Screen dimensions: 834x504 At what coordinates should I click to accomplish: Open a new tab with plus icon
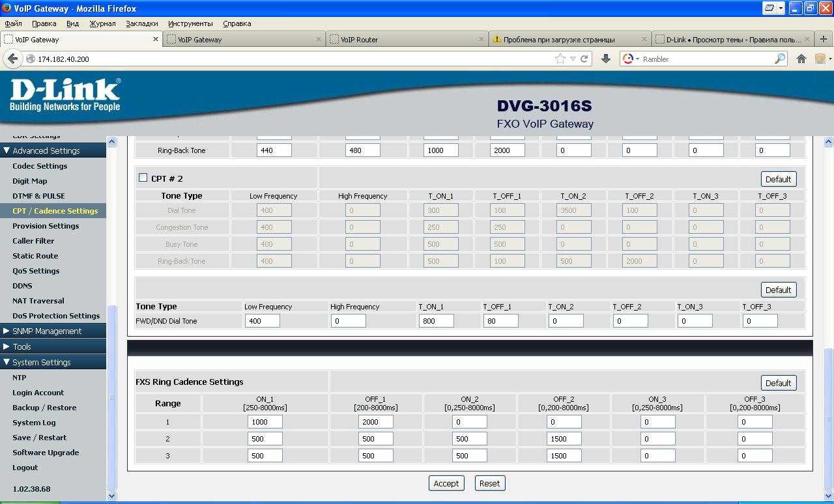tap(824, 39)
